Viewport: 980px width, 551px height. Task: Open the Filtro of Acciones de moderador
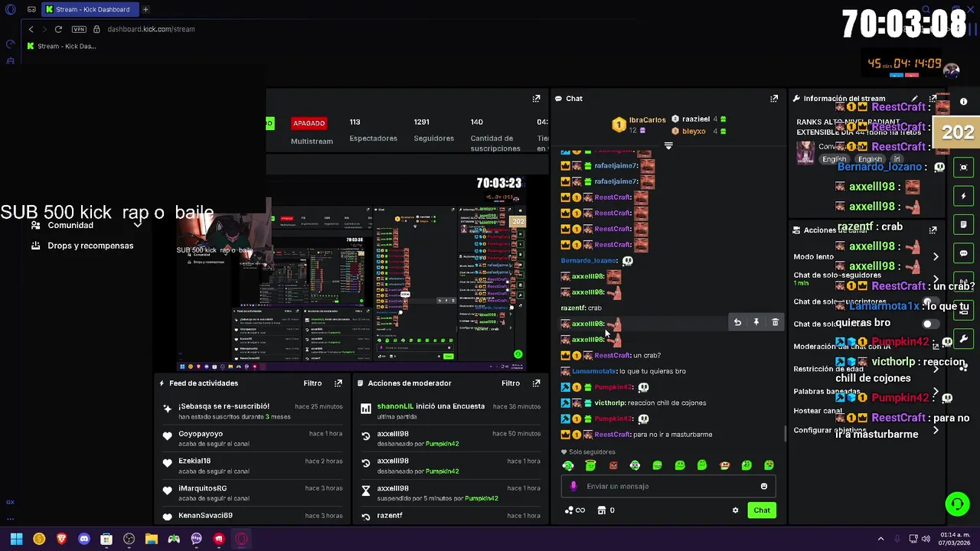(511, 383)
